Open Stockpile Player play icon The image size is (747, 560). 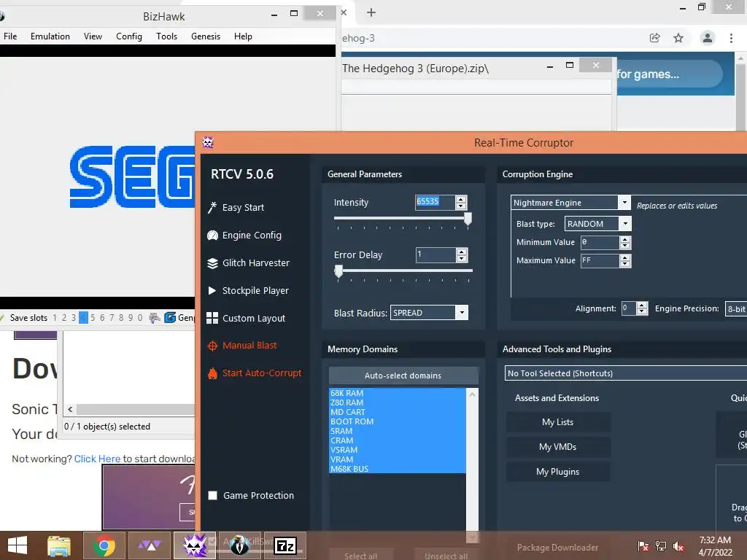(212, 290)
